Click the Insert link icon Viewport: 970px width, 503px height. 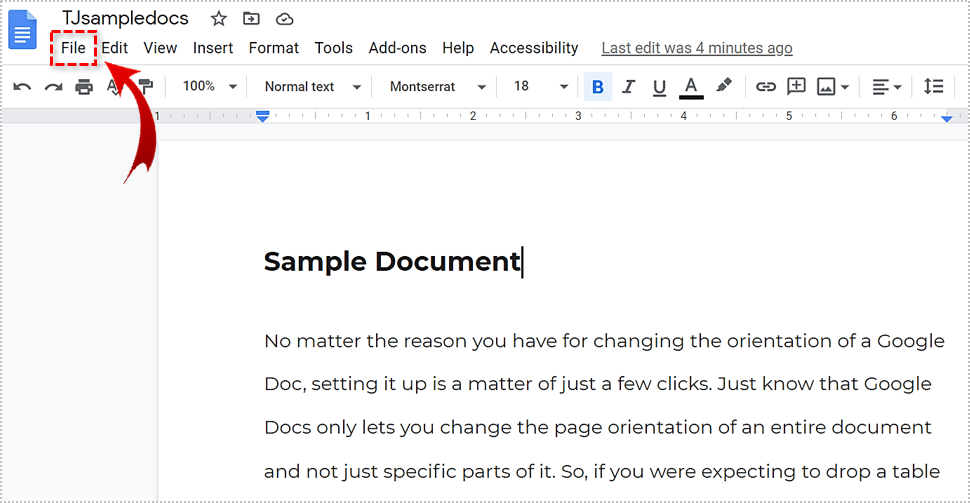click(765, 87)
